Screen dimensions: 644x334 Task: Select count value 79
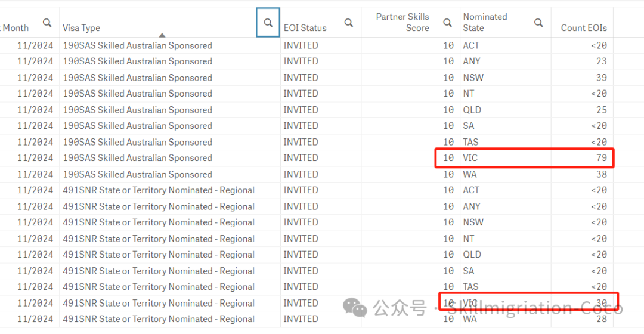(x=602, y=158)
